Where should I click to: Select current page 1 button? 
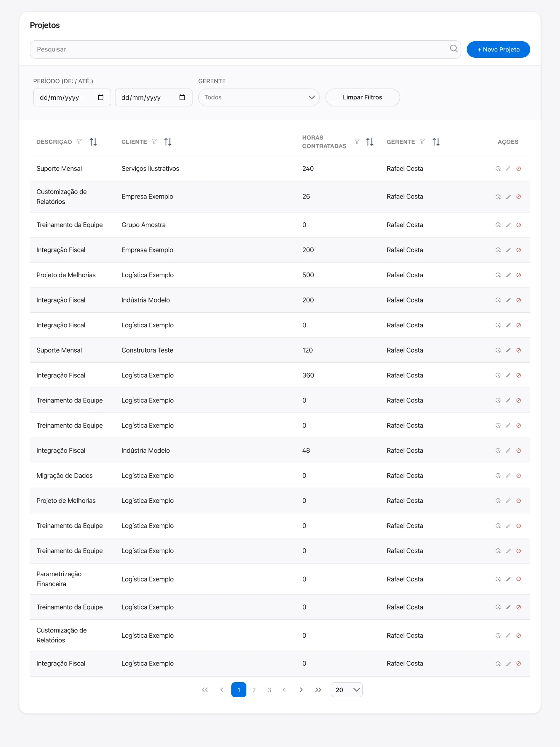point(239,690)
